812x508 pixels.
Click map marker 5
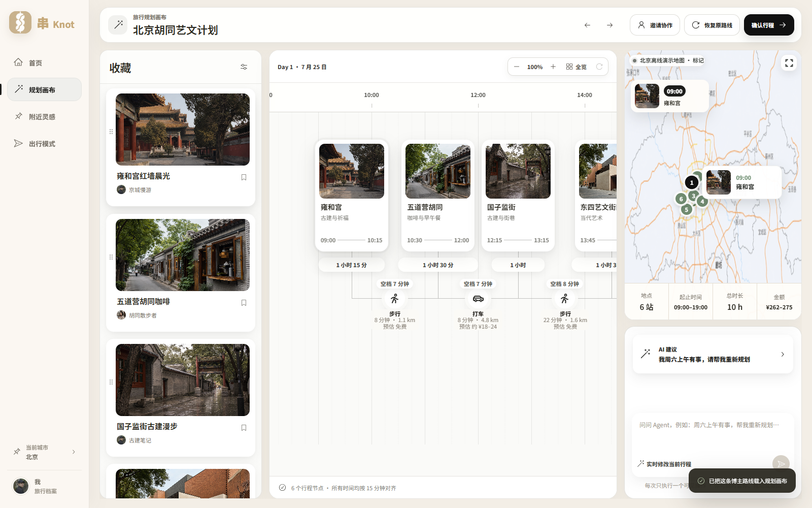click(x=686, y=209)
